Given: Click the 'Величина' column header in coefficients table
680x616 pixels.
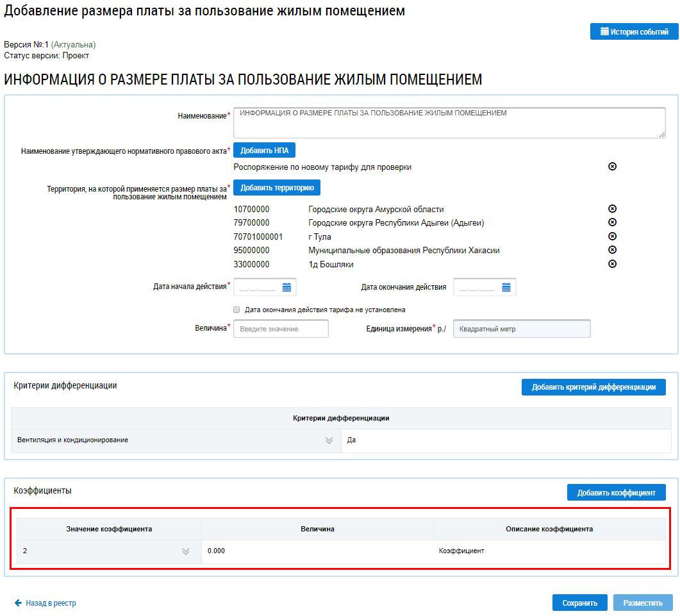Looking at the screenshot, I should 317,529.
